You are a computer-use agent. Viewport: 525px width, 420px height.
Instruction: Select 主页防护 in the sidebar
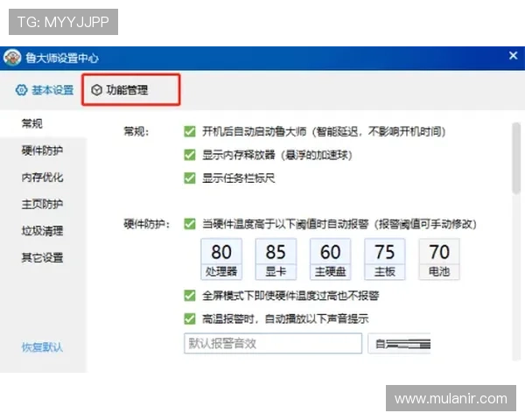42,204
